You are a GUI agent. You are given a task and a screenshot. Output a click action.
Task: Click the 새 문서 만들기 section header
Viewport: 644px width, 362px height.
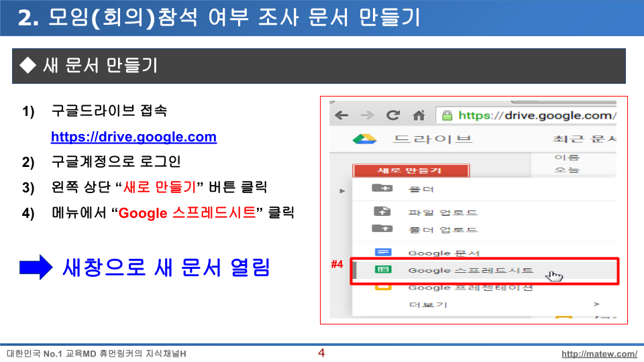319,66
